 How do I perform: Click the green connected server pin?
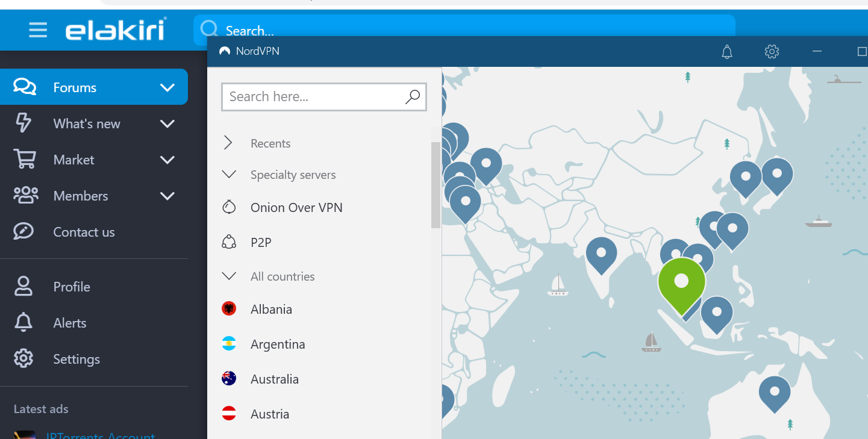681,284
